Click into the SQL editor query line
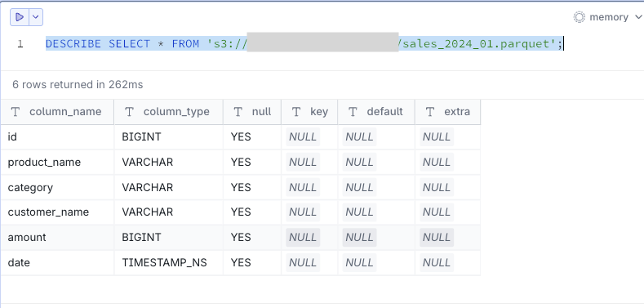Image resolution: width=644 pixels, height=308 pixels. pos(304,43)
